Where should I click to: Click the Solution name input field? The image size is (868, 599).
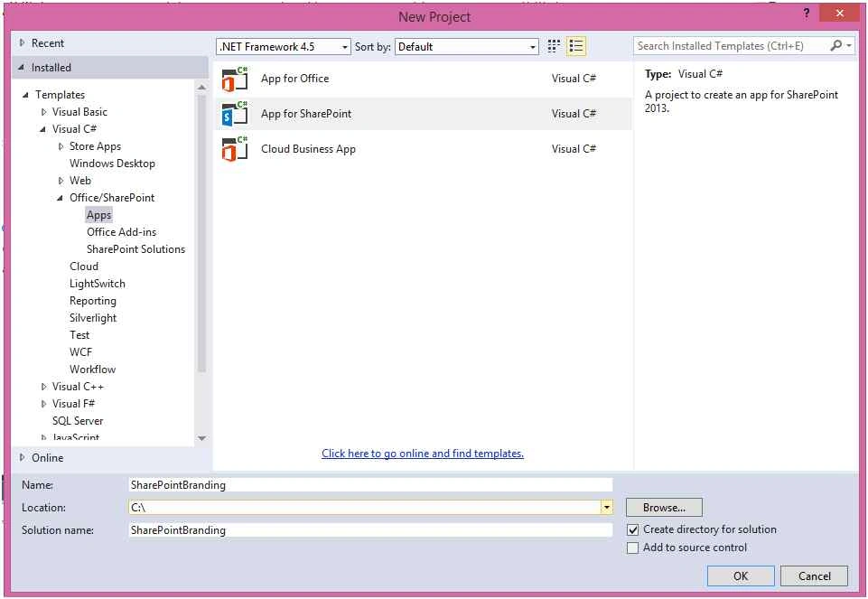[370, 530]
